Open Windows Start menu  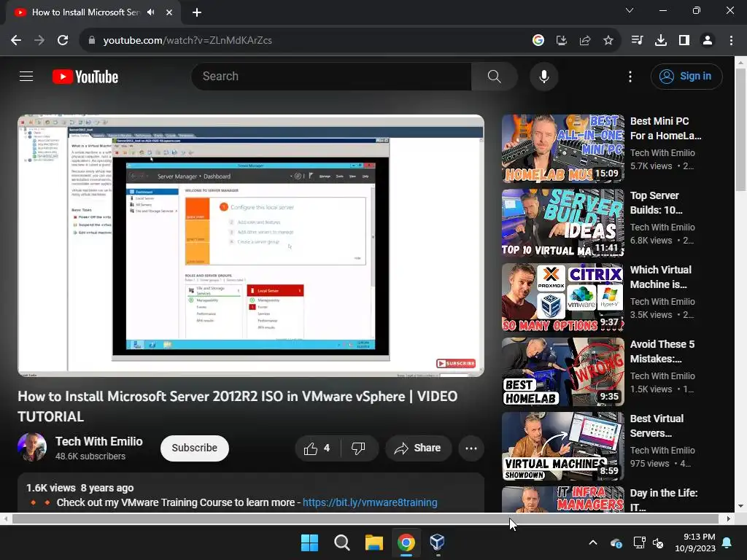[x=309, y=542]
